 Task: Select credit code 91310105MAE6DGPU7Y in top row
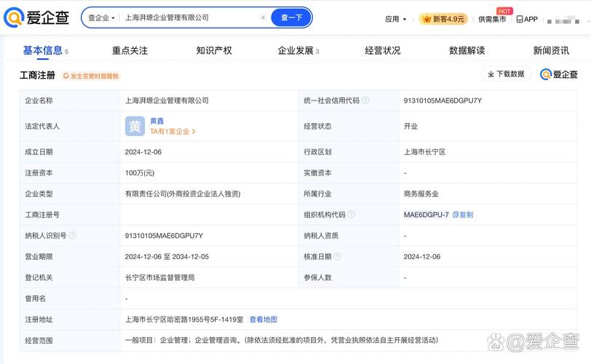(443, 100)
